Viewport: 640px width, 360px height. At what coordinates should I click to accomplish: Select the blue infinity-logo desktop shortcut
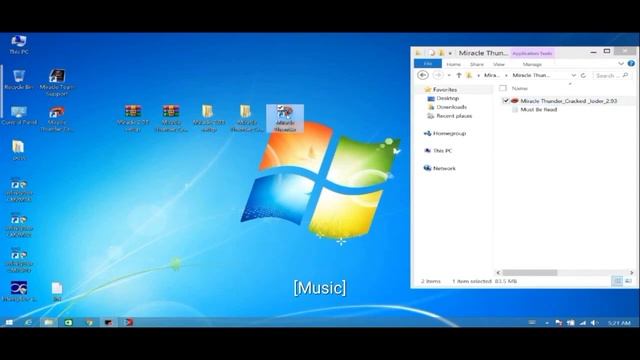[x=19, y=291]
